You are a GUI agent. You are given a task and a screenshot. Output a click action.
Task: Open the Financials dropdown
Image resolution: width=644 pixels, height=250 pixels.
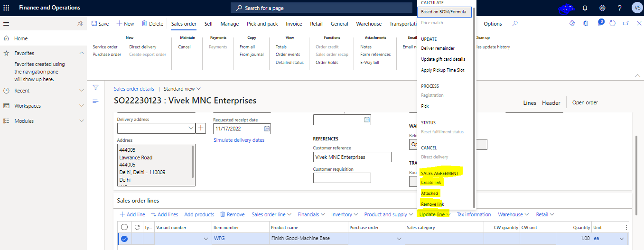(x=311, y=214)
